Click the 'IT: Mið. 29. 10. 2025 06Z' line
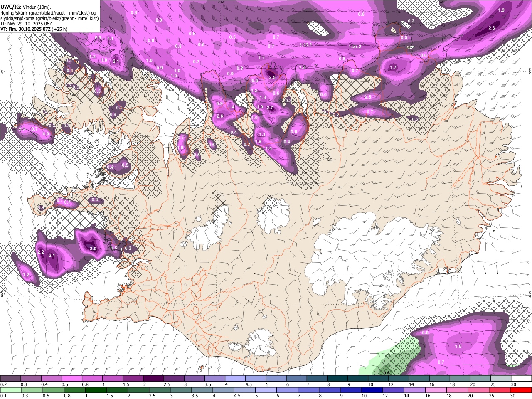Image resolution: width=532 pixels, height=399 pixels. [26, 24]
